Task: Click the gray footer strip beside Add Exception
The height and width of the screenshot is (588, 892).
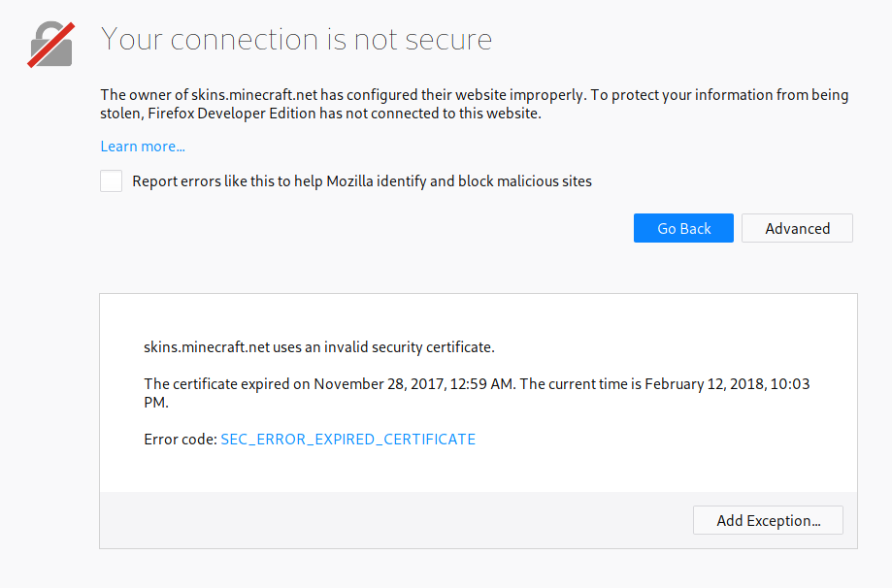Action: point(388,521)
